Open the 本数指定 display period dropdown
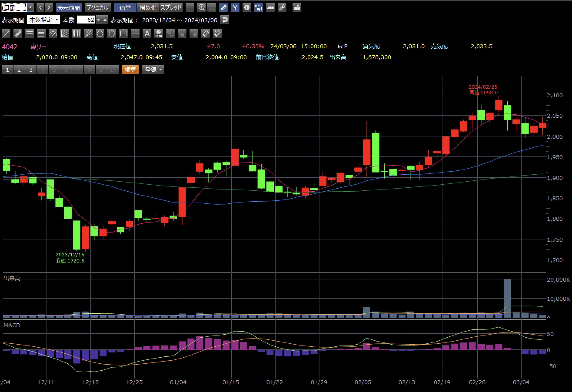The width and height of the screenshot is (572, 392). pos(43,20)
